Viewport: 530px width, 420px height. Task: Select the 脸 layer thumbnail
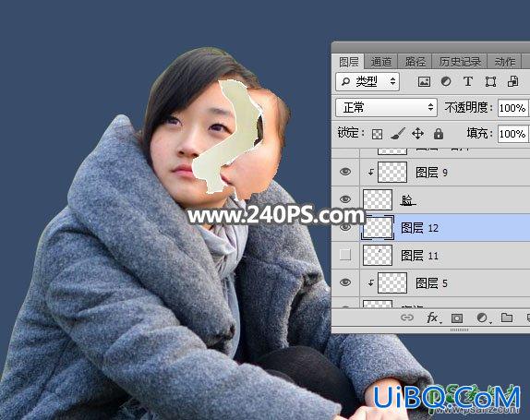tap(378, 199)
